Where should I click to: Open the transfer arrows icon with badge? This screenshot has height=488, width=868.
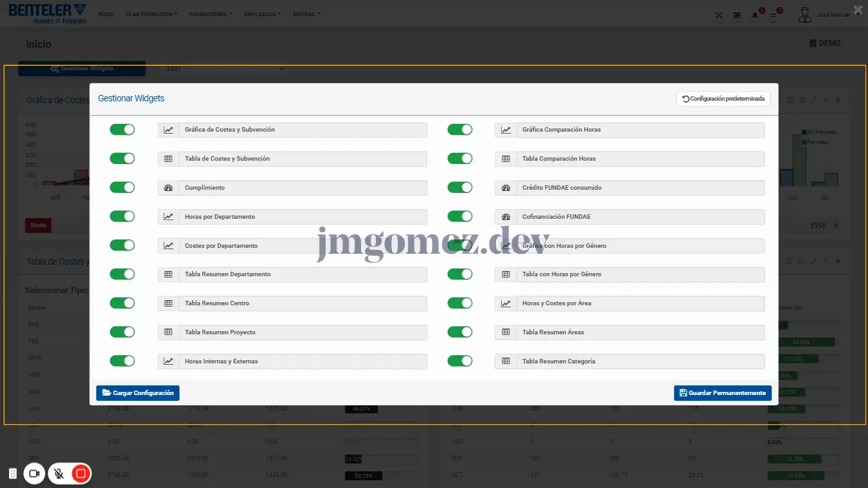tap(773, 15)
